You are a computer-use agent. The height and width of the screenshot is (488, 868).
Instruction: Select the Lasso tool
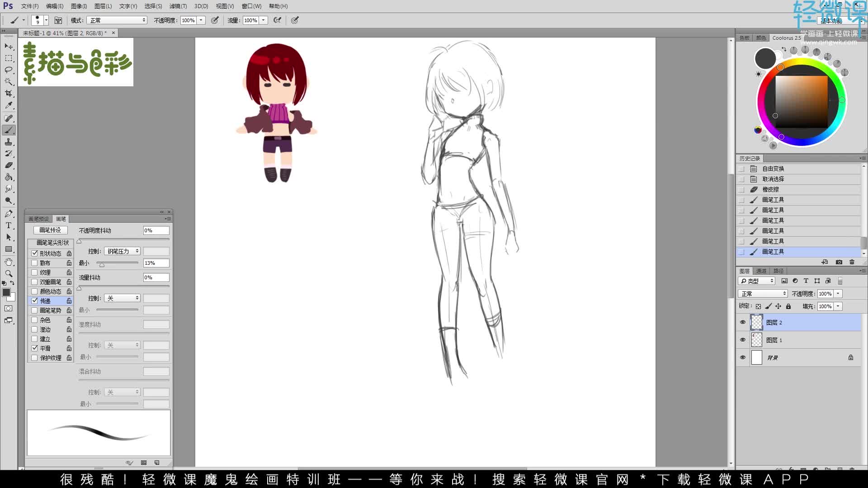pos(9,70)
